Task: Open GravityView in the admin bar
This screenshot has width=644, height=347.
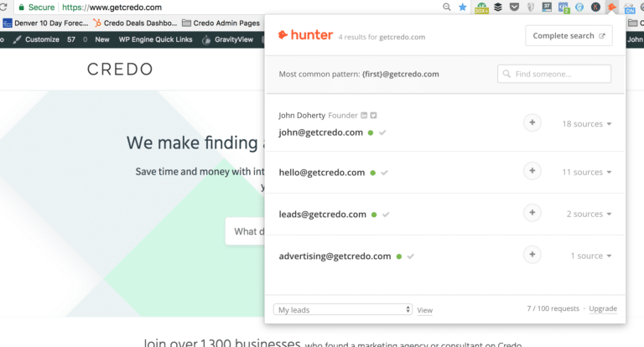Action: click(227, 39)
